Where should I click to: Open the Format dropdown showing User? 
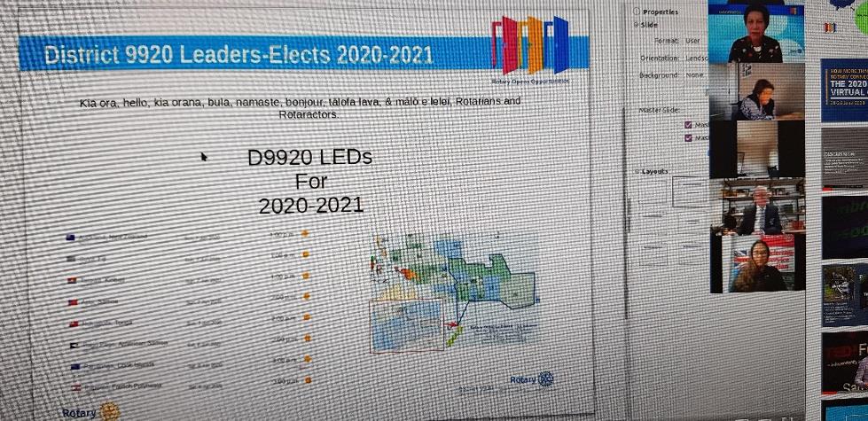(692, 41)
